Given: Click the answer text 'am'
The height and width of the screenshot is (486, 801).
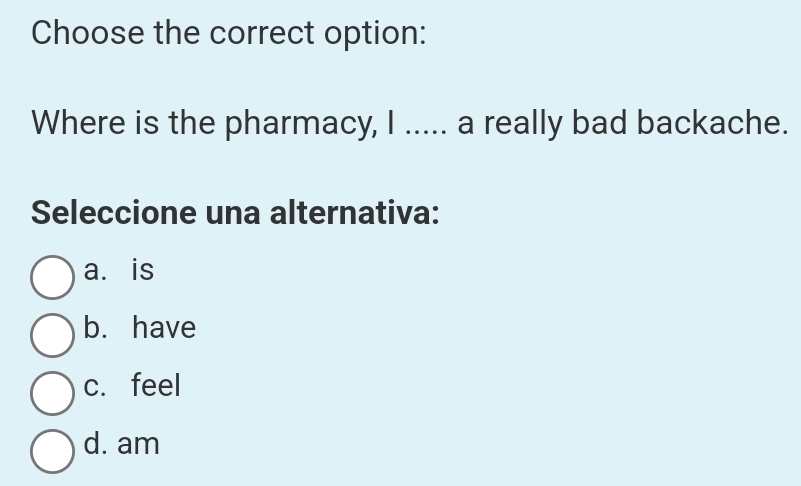Looking at the screenshot, I should [139, 443].
